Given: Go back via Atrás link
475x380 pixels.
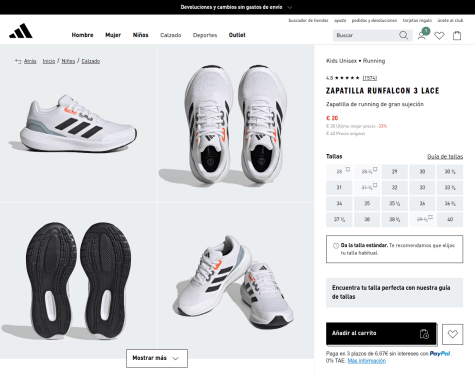Looking at the screenshot, I should 30,61.
